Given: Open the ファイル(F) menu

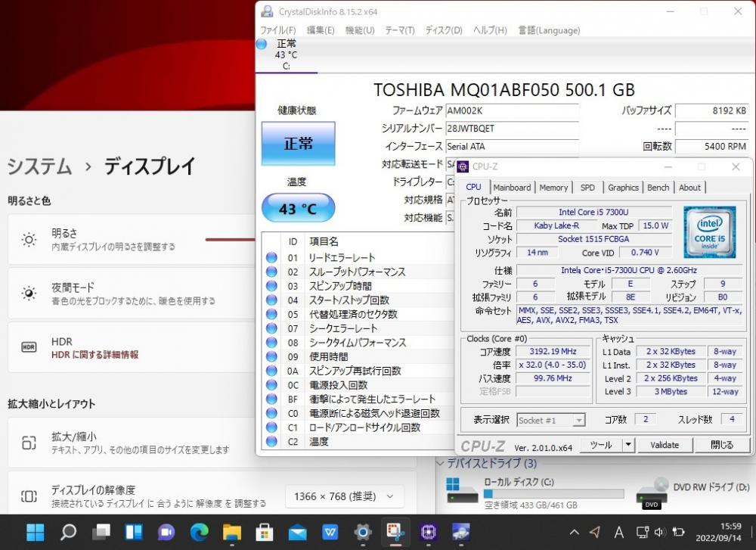Looking at the screenshot, I should 277,30.
